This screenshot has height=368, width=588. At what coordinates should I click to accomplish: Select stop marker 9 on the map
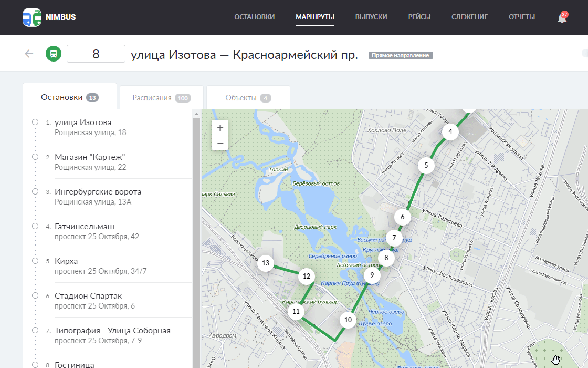[372, 275]
